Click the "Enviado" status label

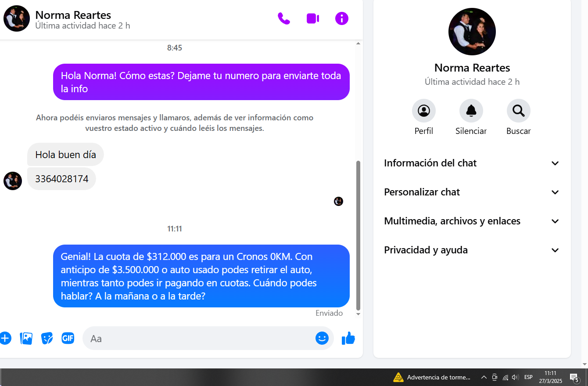click(x=329, y=313)
